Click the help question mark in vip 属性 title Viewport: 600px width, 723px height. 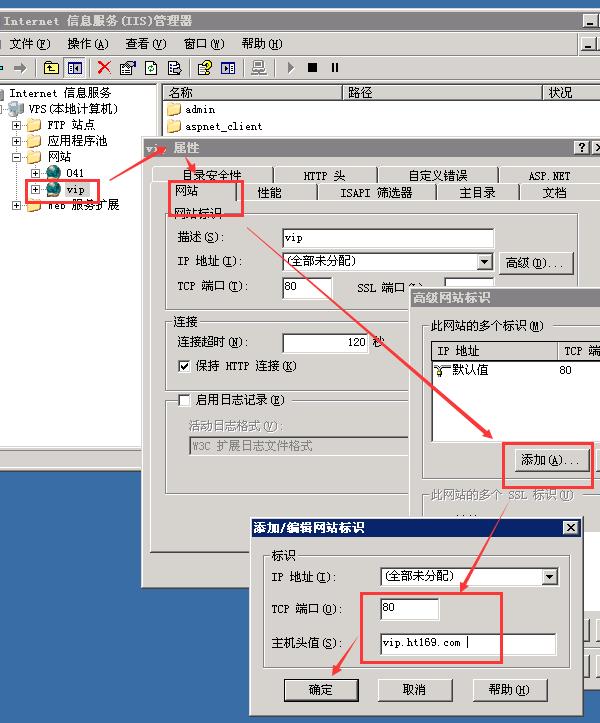(x=582, y=148)
